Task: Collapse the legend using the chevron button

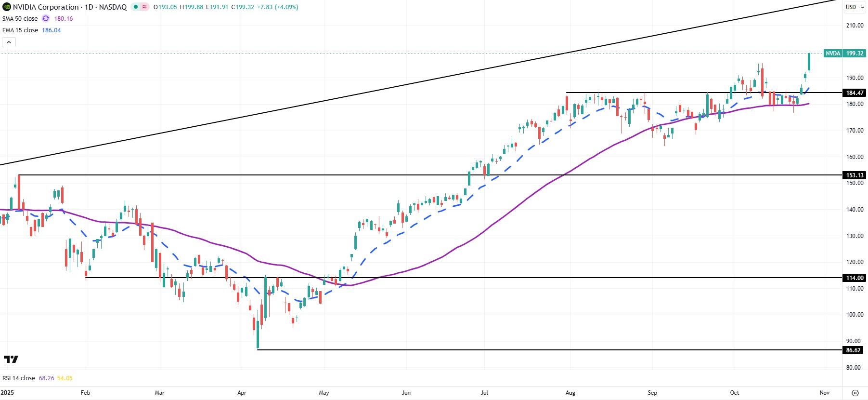Action: [x=9, y=42]
